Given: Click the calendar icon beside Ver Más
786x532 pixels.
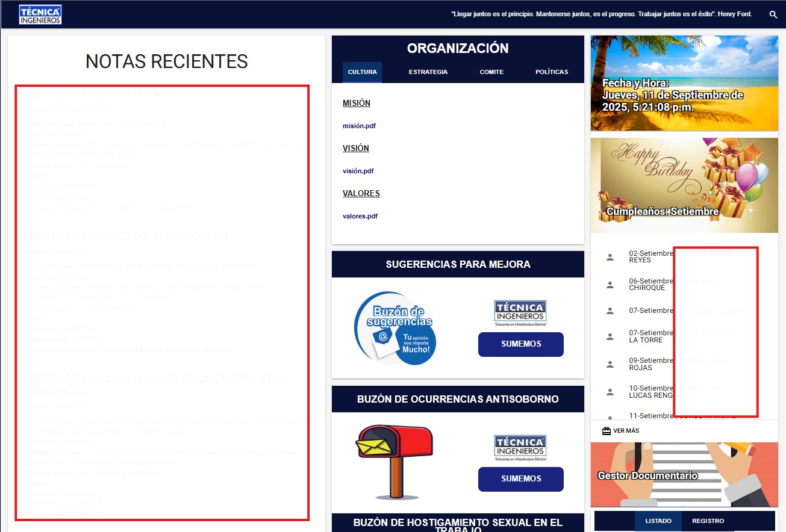Looking at the screenshot, I should [607, 431].
